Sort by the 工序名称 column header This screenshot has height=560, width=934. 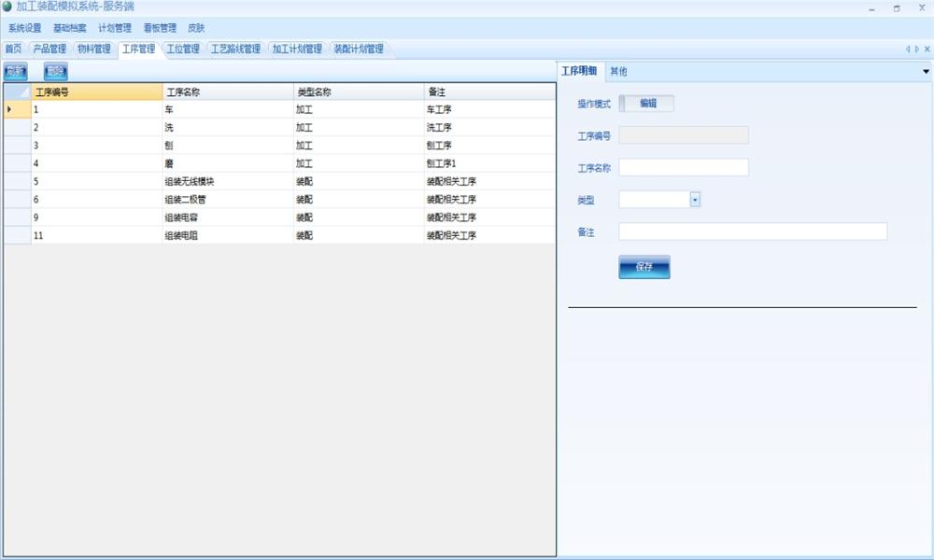pyautogui.click(x=227, y=92)
